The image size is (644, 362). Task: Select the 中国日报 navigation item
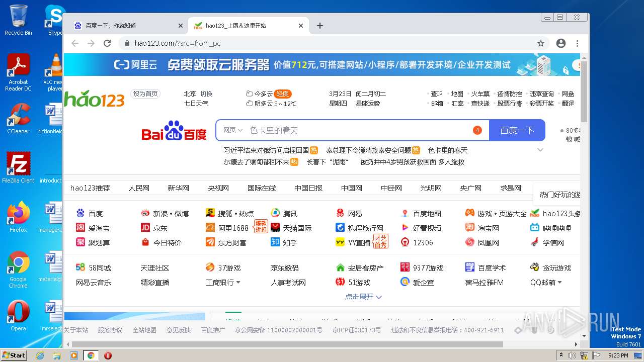pyautogui.click(x=308, y=188)
